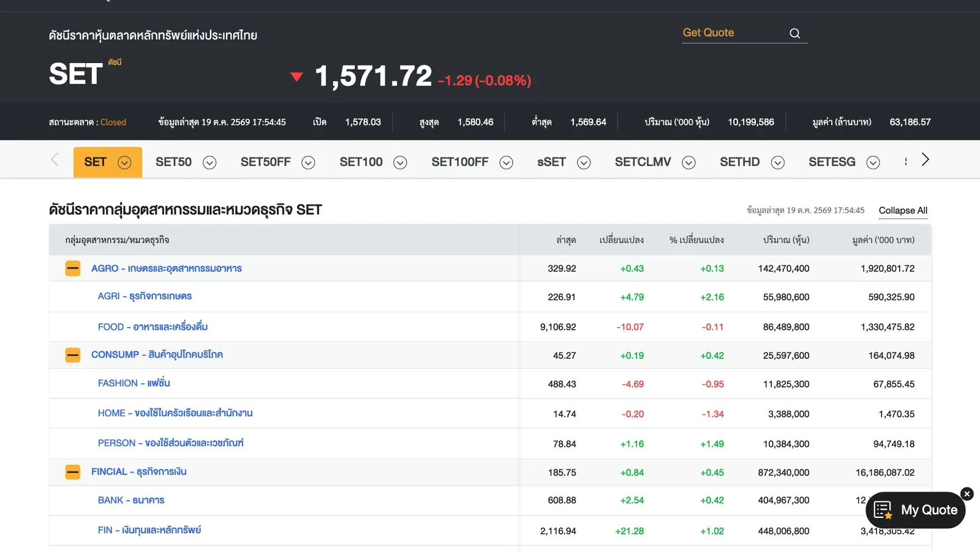Click the FIN change value +21.28
The image size is (980, 551).
coord(629,531)
